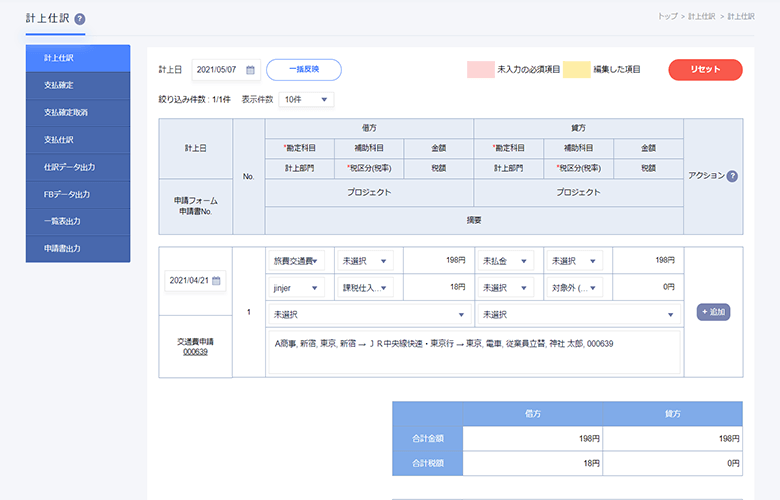Open calendar icon in 計上日 date field
Image resolution: width=780 pixels, height=500 pixels.
(250, 70)
